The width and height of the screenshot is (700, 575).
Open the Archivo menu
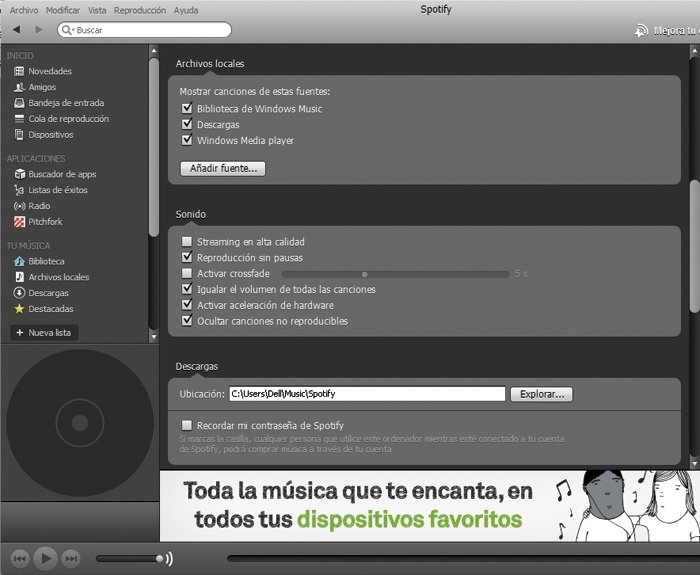[24, 10]
